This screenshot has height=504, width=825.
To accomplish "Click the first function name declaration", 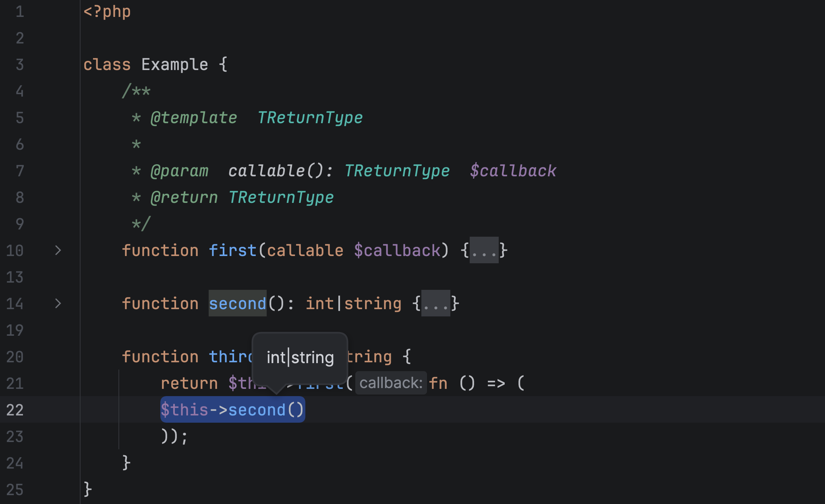I will point(232,250).
